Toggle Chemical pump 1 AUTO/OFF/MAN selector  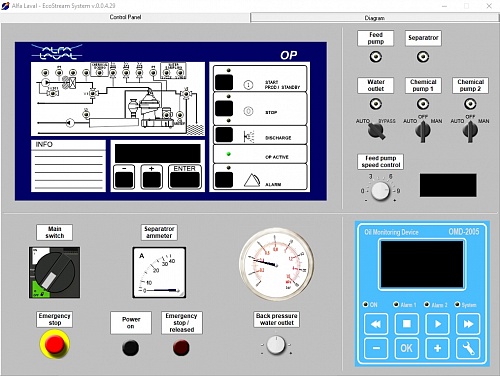[423, 131]
